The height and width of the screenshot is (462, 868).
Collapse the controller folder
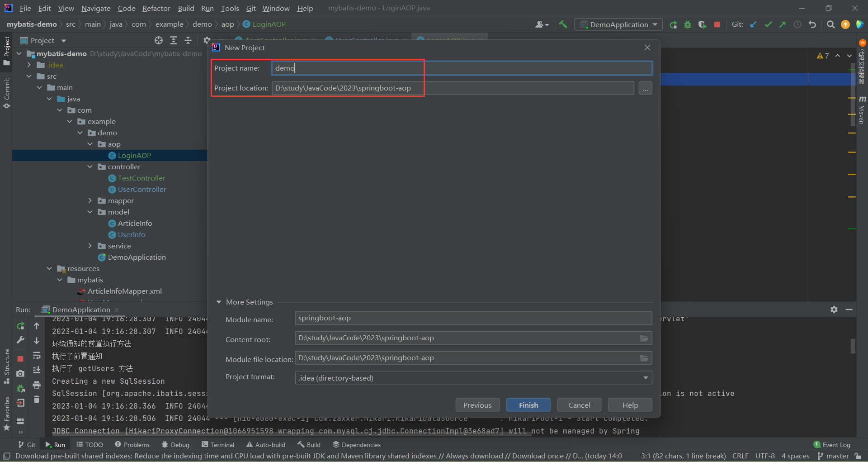[x=90, y=167]
